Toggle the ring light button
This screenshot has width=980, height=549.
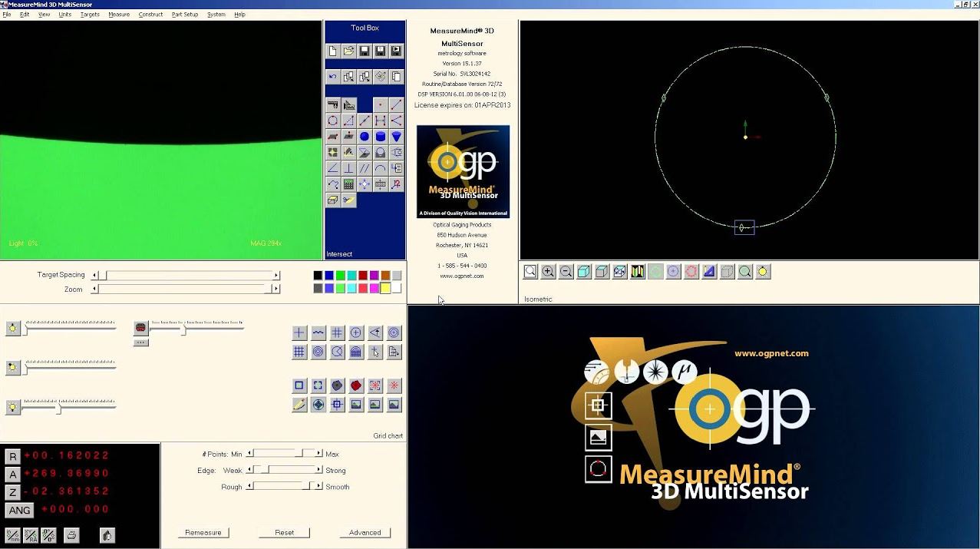tap(140, 328)
